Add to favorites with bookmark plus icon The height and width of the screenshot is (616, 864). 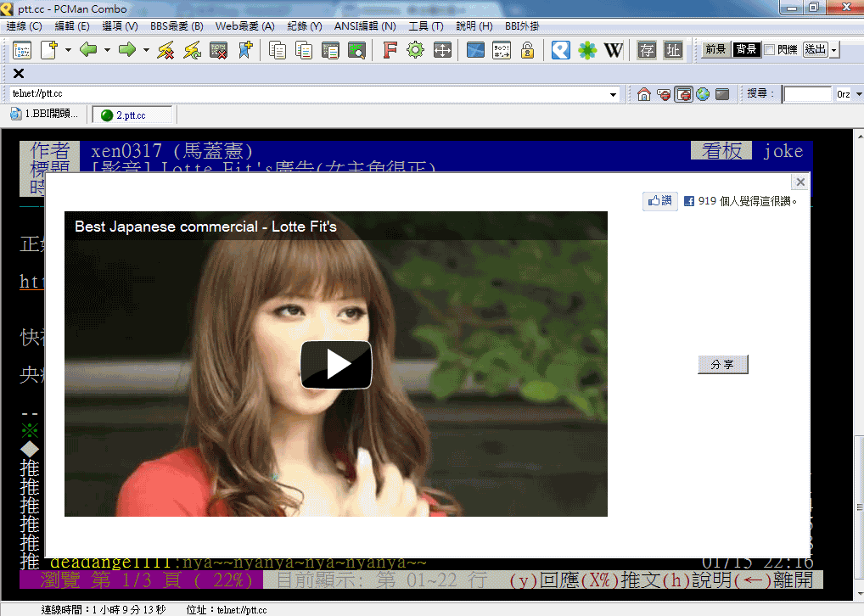point(245,50)
